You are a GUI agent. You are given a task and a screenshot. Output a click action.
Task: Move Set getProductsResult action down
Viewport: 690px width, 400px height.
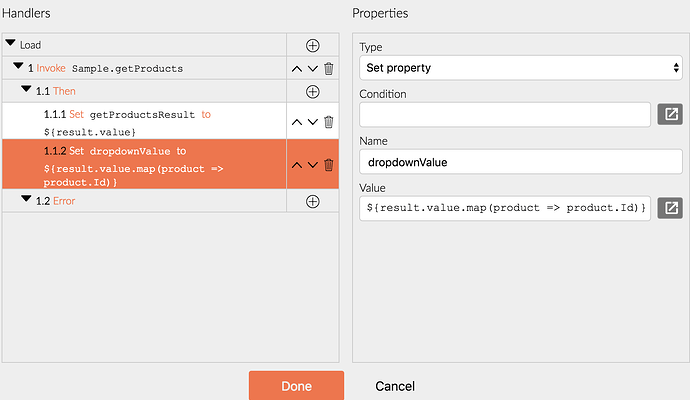pyautogui.click(x=312, y=122)
